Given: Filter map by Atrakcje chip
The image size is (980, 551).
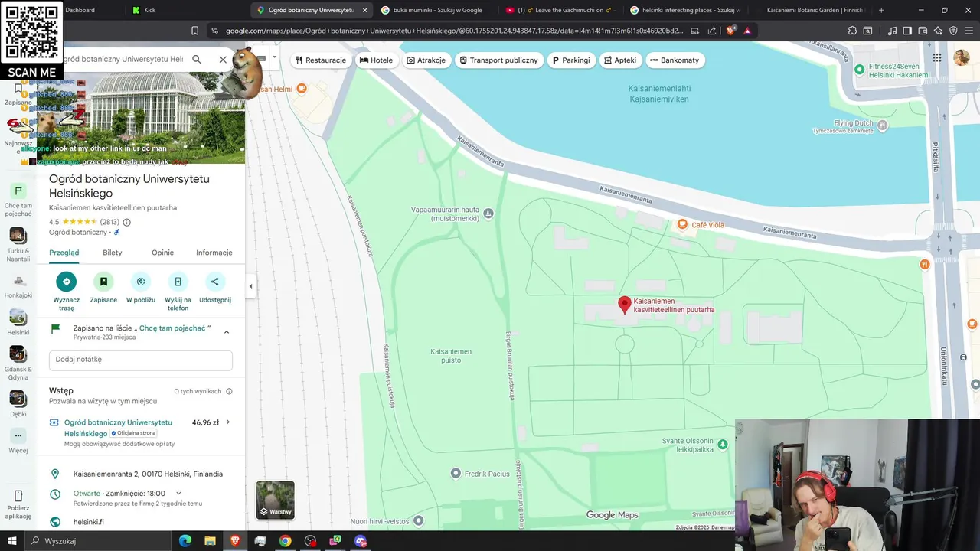Looking at the screenshot, I should tap(426, 60).
